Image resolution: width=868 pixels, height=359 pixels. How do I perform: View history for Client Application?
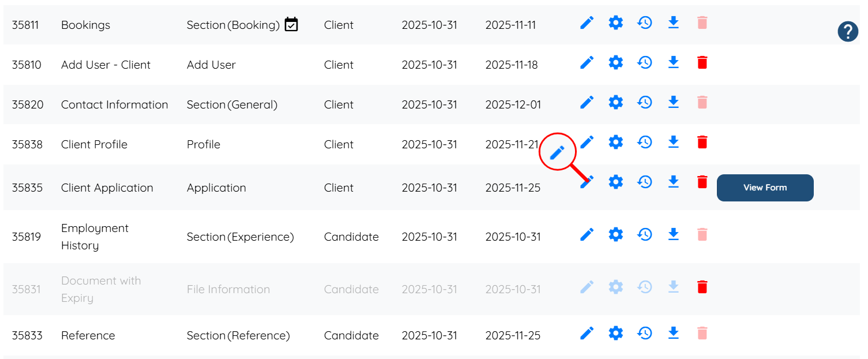[x=645, y=182]
